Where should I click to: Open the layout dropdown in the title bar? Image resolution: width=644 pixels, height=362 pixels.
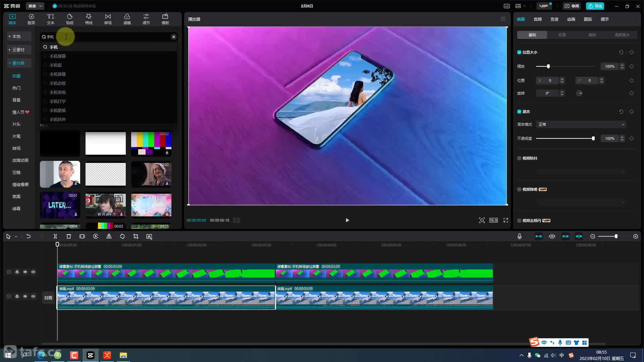point(521,6)
